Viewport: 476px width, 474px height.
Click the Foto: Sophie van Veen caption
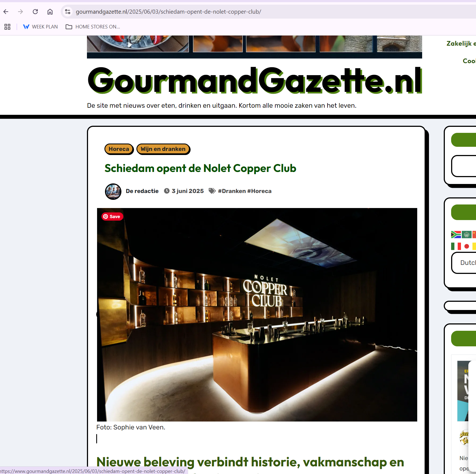click(131, 427)
